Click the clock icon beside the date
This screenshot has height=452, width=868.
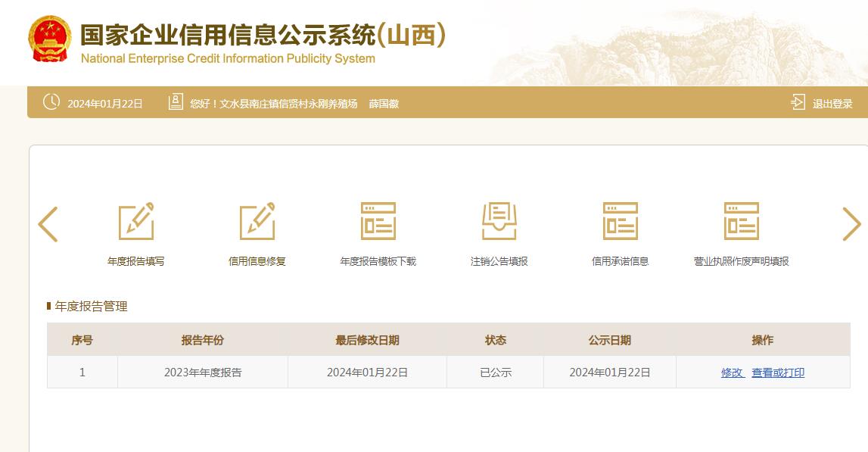(51, 102)
